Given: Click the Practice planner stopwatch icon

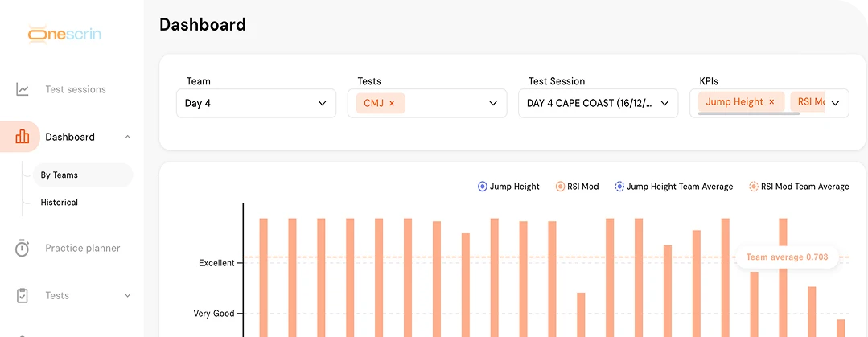Looking at the screenshot, I should click(x=23, y=249).
